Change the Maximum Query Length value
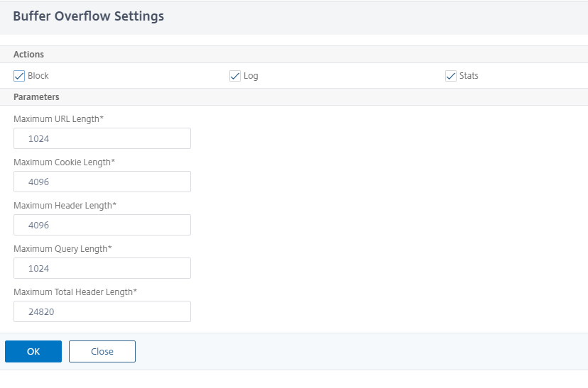588x388 pixels. pyautogui.click(x=102, y=268)
